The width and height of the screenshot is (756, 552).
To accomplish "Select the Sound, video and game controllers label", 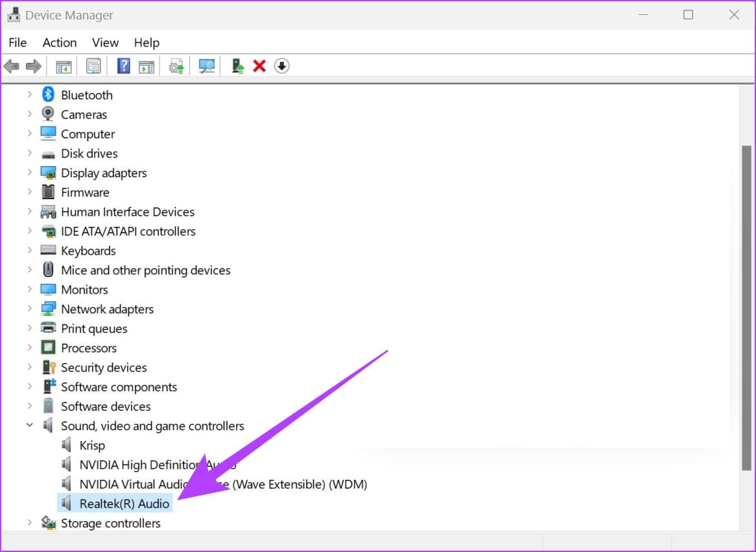I will pos(152,426).
